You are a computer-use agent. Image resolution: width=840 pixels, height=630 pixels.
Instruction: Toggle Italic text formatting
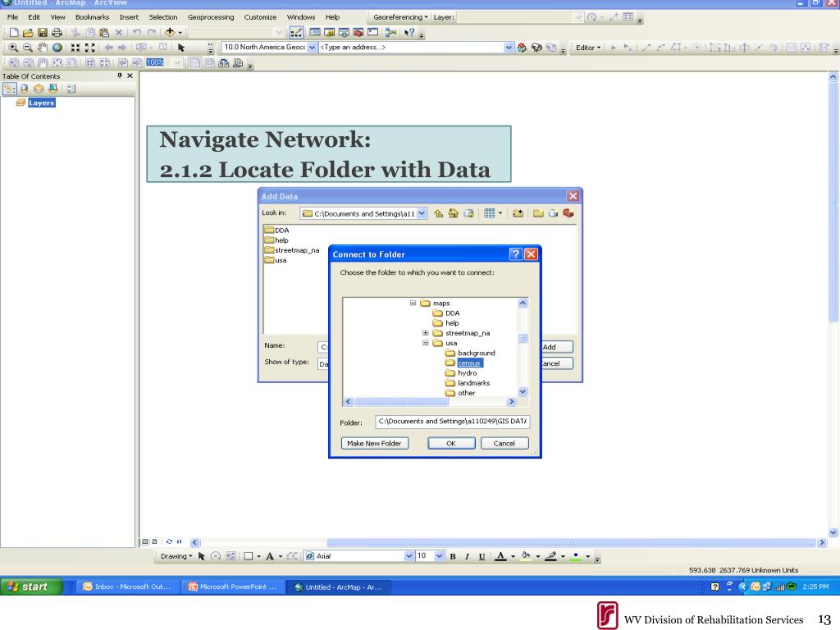pos(467,557)
